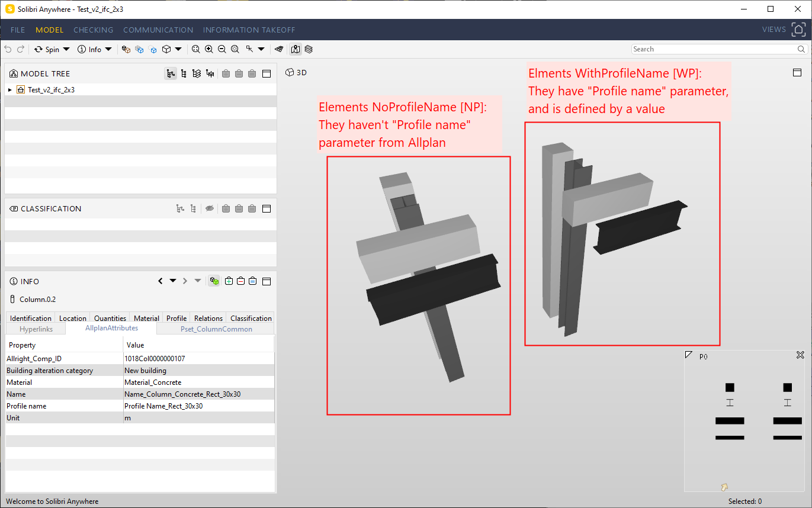Switch Model Tree to layers view

click(x=197, y=73)
